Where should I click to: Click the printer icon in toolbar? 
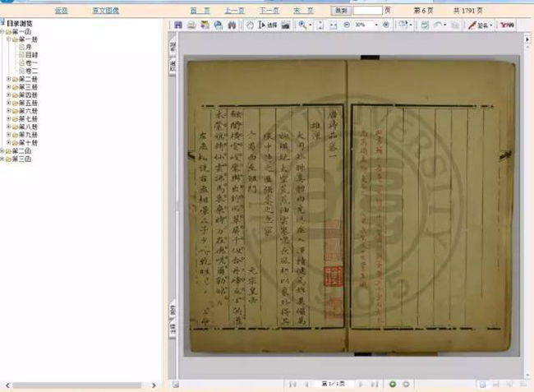point(191,25)
